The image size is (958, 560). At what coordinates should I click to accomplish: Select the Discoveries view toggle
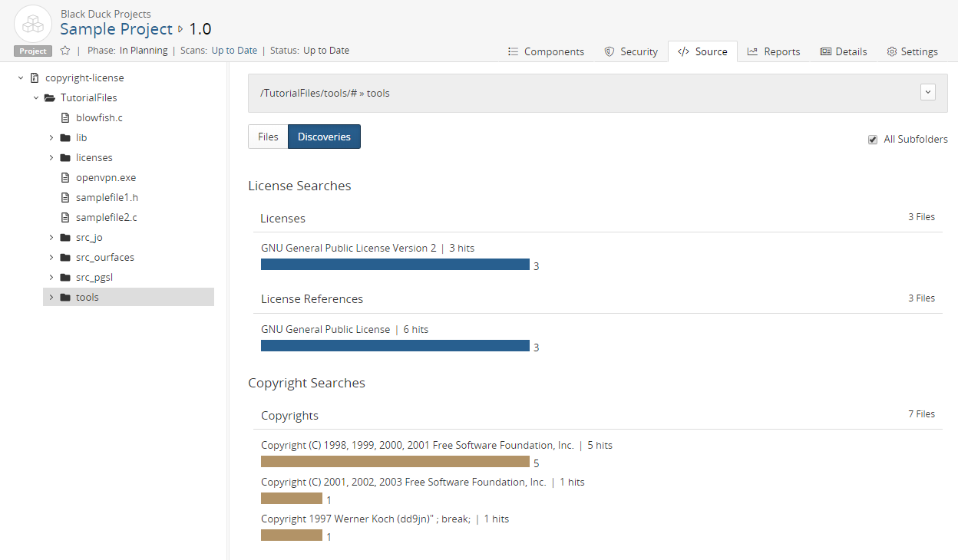tap(324, 137)
